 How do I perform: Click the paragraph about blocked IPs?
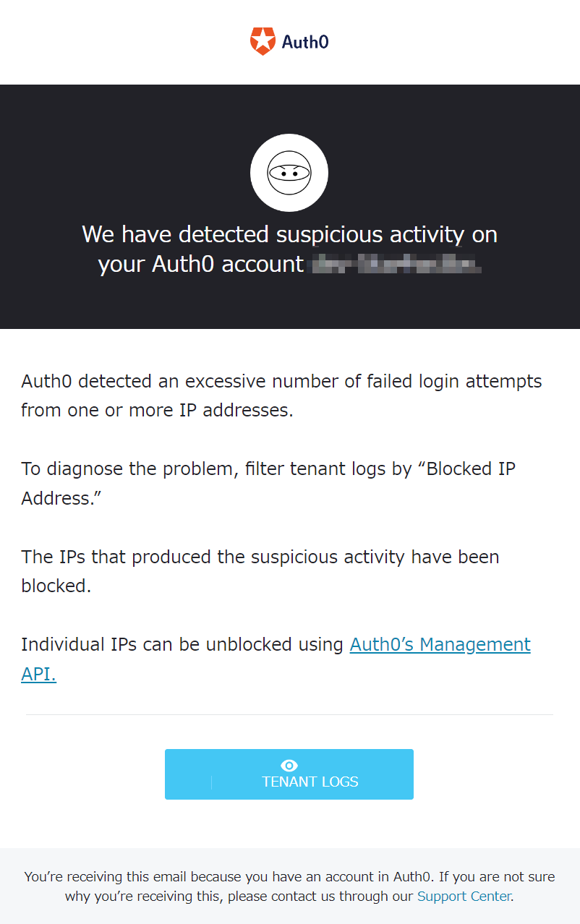point(260,571)
